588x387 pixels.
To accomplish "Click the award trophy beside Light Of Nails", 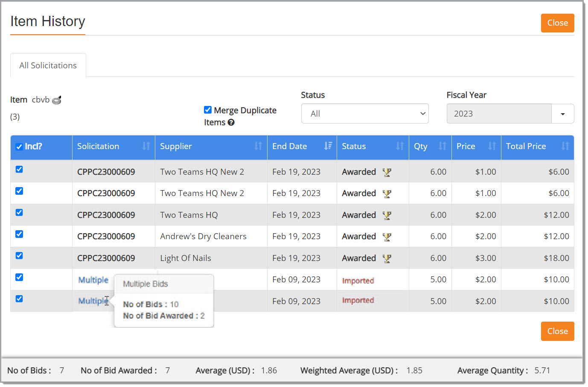I will tap(387, 258).
